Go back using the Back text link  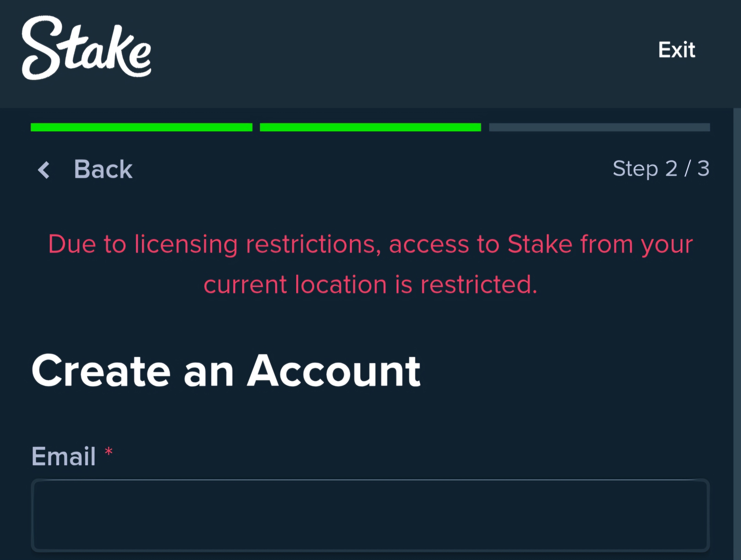[x=103, y=169]
